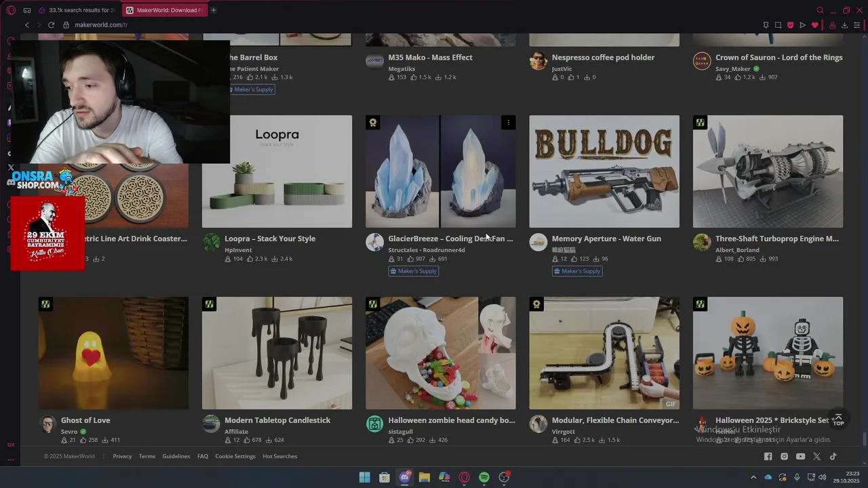This screenshot has height=488, width=868.
Task: Open Spotify from the taskbar
Action: pos(484,477)
